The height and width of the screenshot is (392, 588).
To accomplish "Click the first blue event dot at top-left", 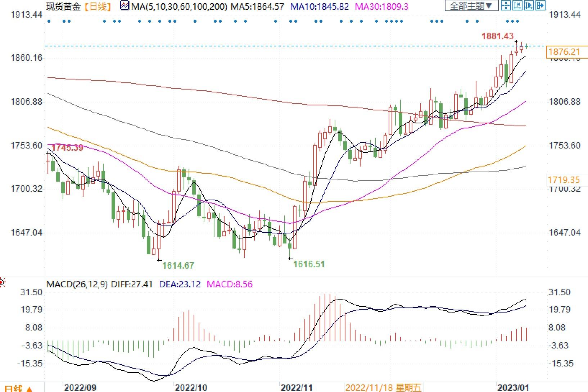I will click(49, 22).
